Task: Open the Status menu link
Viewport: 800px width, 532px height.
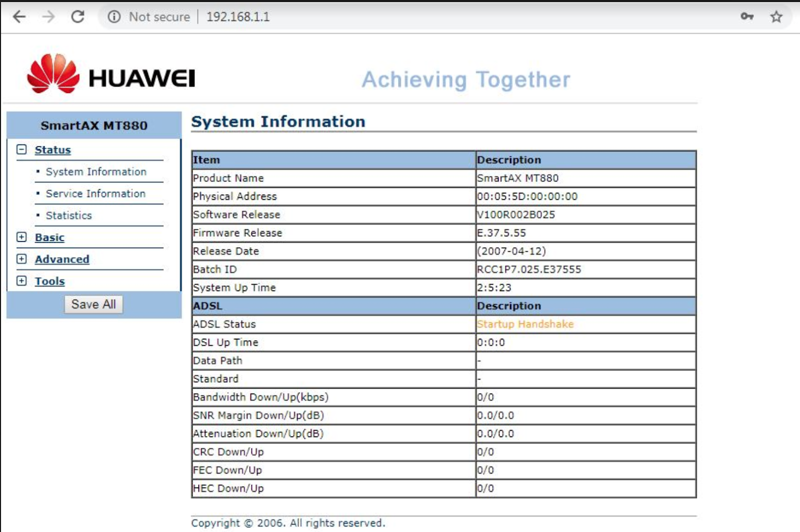Action: click(52, 150)
